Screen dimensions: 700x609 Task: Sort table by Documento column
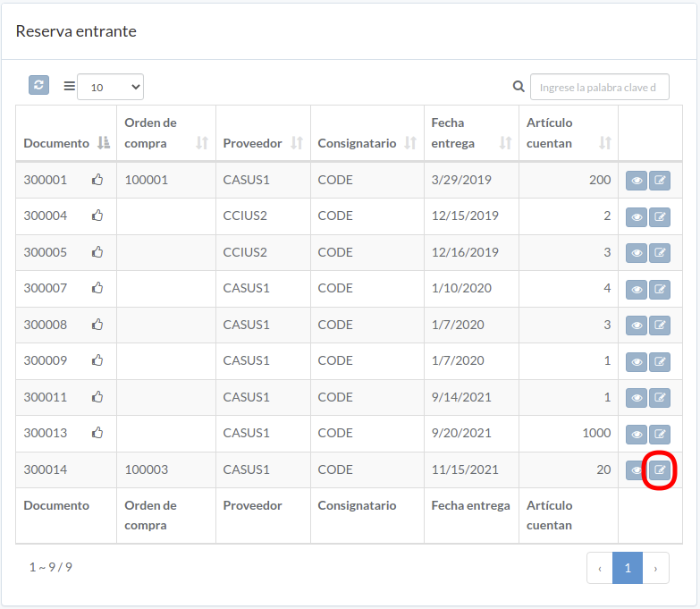coord(66,133)
